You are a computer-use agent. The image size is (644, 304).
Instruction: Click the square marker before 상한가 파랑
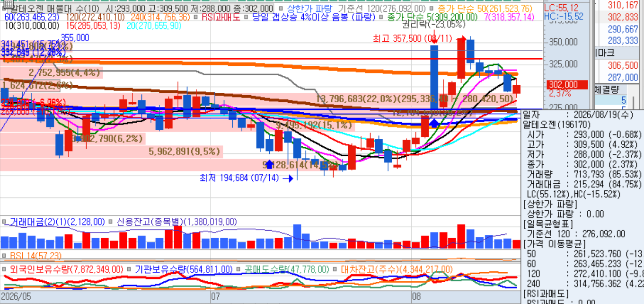pos(281,9)
